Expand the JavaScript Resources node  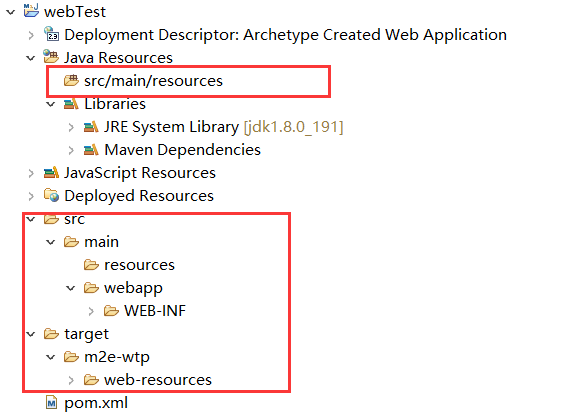[31, 173]
